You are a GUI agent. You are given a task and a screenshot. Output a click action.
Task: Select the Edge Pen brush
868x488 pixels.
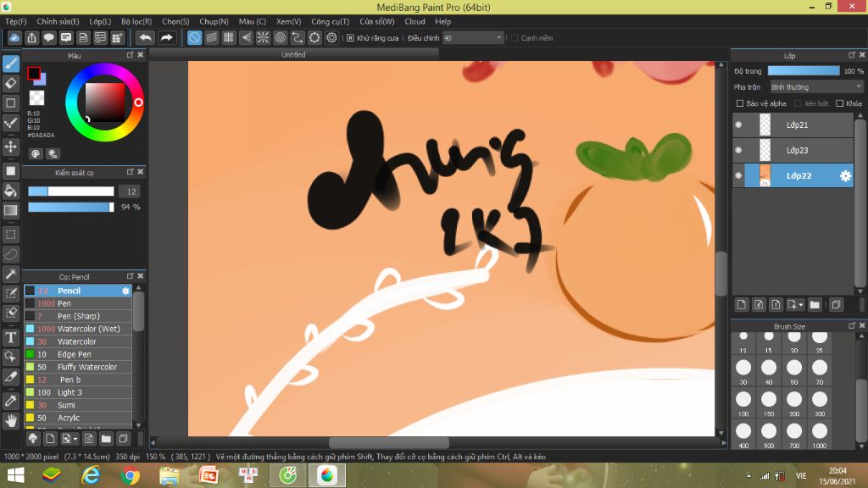[x=78, y=354]
